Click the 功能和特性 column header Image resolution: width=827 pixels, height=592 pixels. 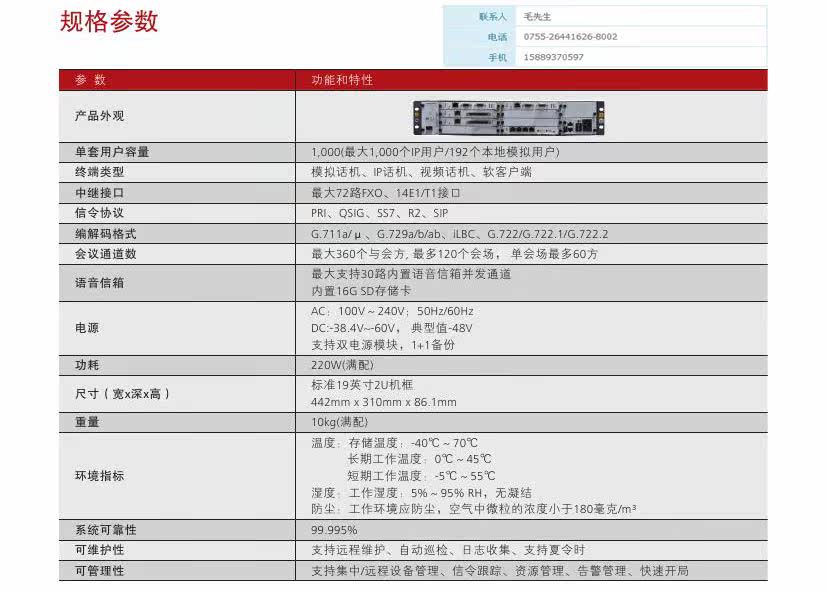(342, 80)
